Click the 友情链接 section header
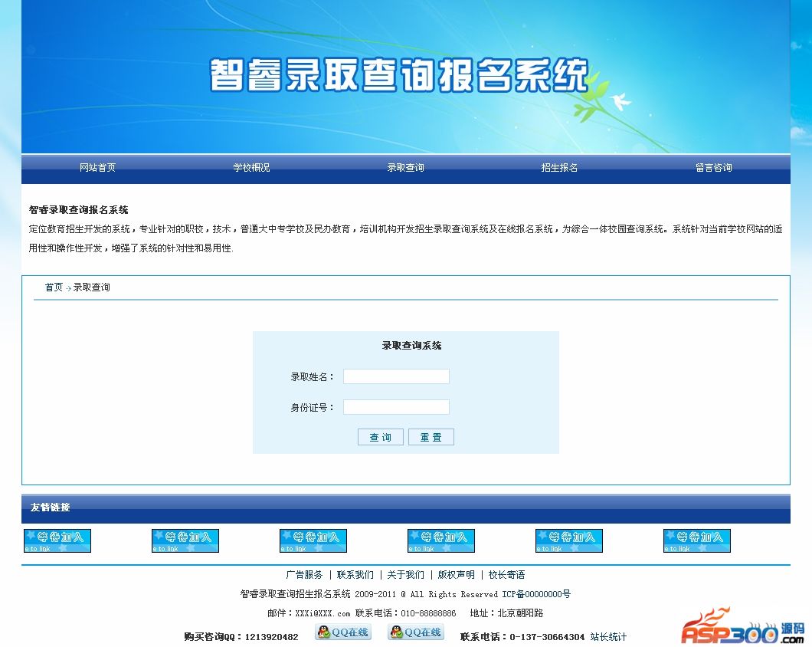This screenshot has height=647, width=812. (51, 507)
